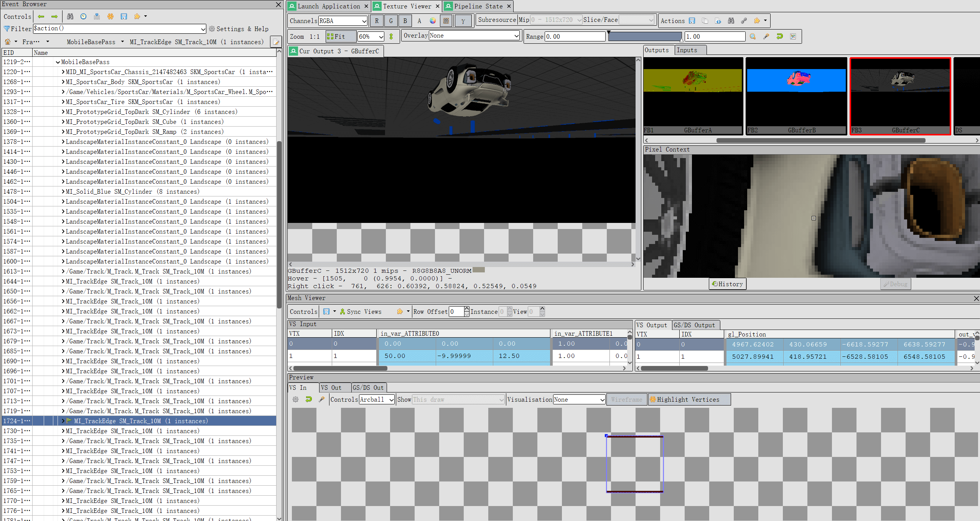This screenshot has width=980, height=521.
Task: Step to the previous drawcall with the left arrow
Action: coord(41,16)
